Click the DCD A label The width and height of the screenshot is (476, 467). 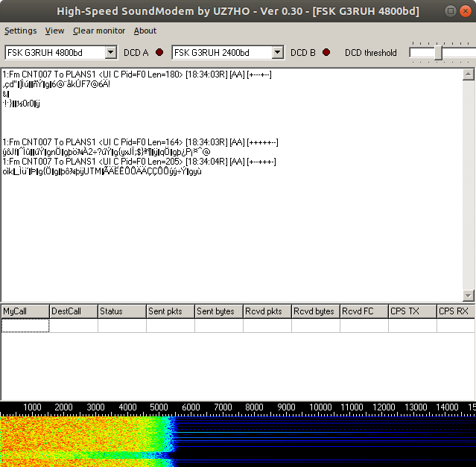(136, 53)
